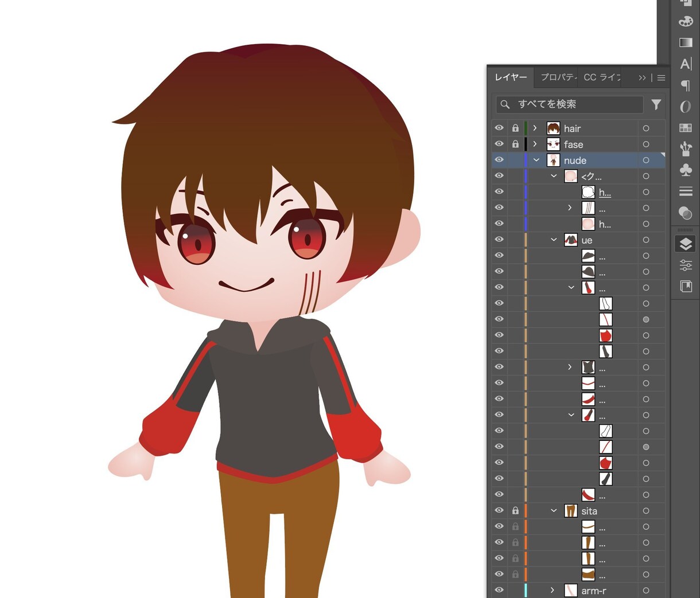
Task: Click the すべてを検索 search field
Action: 570,104
